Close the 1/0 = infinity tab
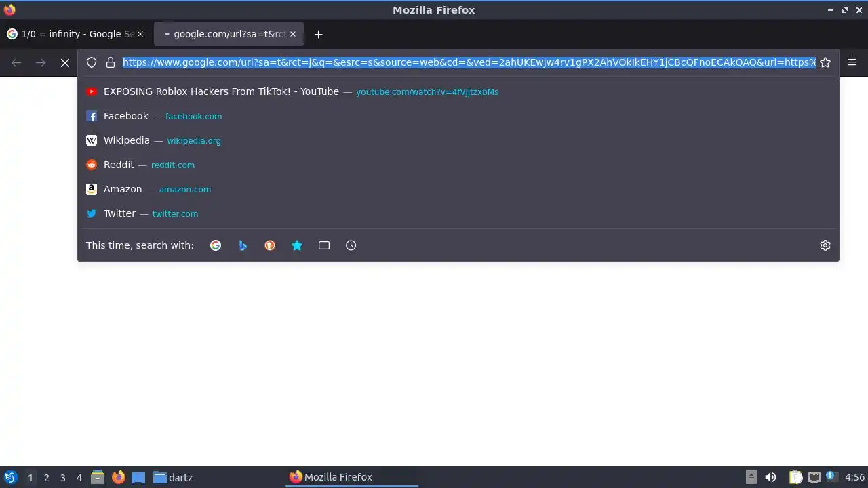The width and height of the screenshot is (868, 488). click(140, 34)
